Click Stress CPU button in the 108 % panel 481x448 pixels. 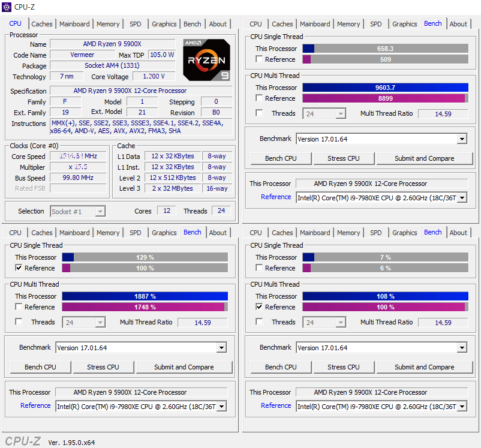(x=344, y=367)
